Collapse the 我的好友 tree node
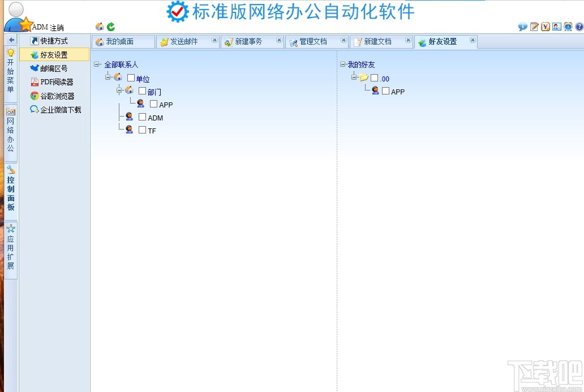The image size is (584, 392). (343, 64)
